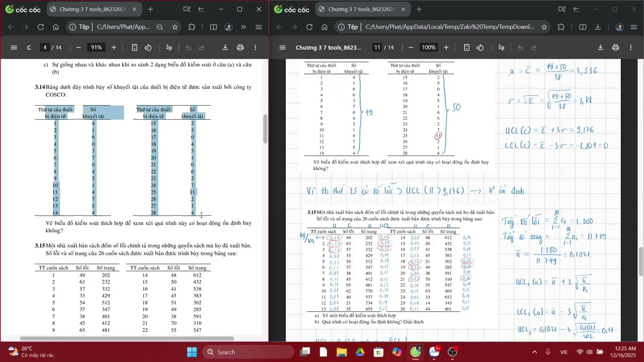Click taskbar Search box
The width and height of the screenshot is (644, 362).
click(x=249, y=352)
